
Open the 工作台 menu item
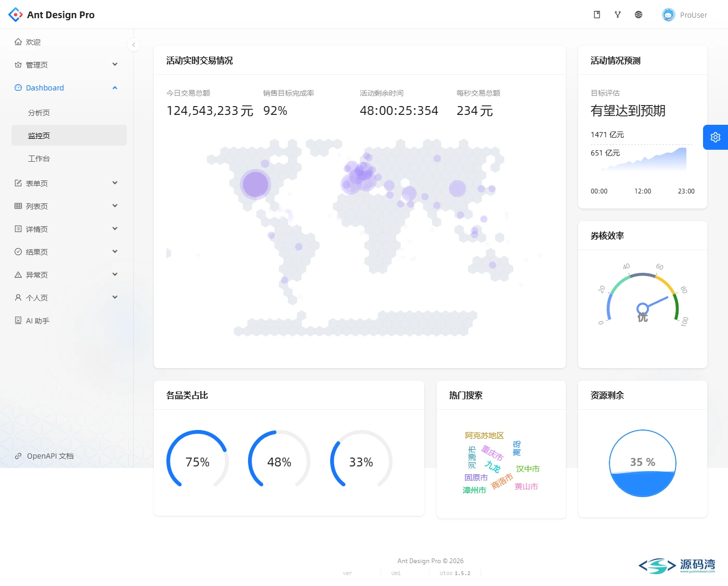point(69,159)
